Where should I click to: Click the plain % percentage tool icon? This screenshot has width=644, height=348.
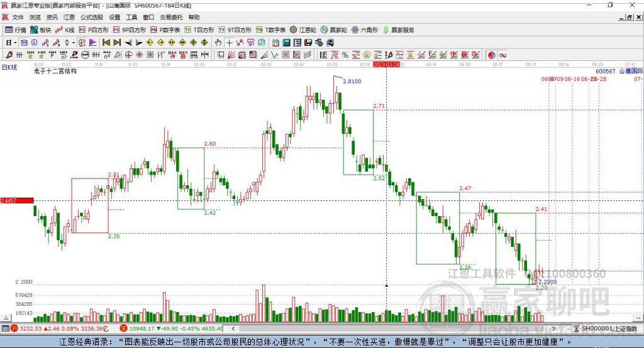pyautogui.click(x=345, y=55)
